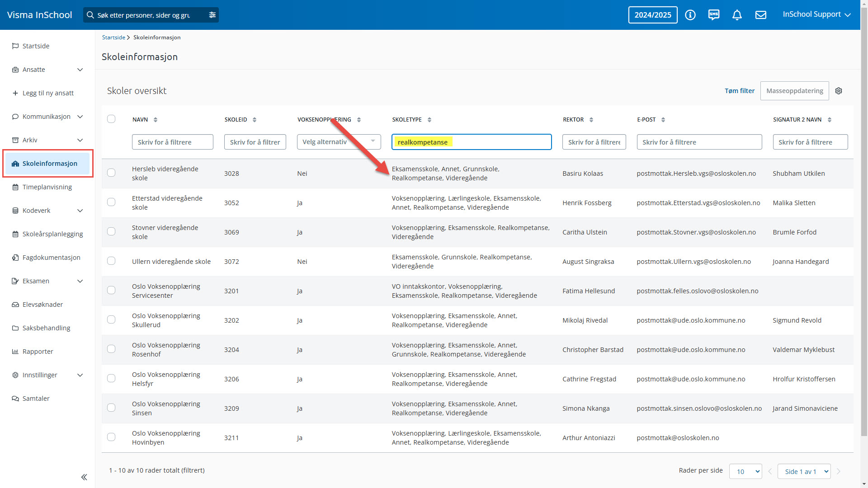The image size is (868, 488).
Task: Open search filter sliders icon
Action: [212, 15]
